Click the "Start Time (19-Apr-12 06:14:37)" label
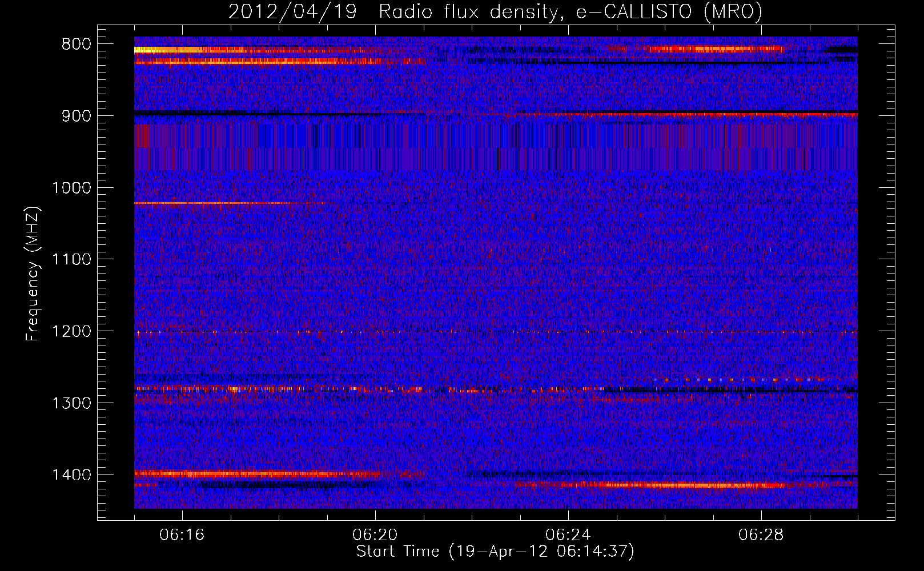The image size is (924, 571). 495,552
